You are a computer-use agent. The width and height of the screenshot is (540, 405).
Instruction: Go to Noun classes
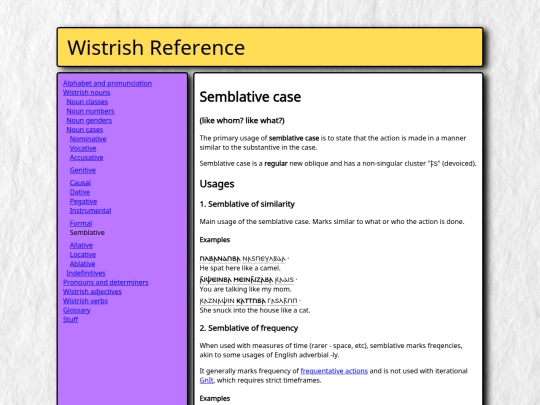pos(87,102)
